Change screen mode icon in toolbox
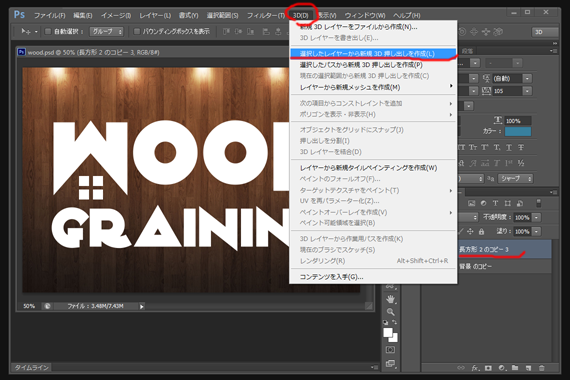Viewport: 570px width, 380px height. tap(390, 364)
